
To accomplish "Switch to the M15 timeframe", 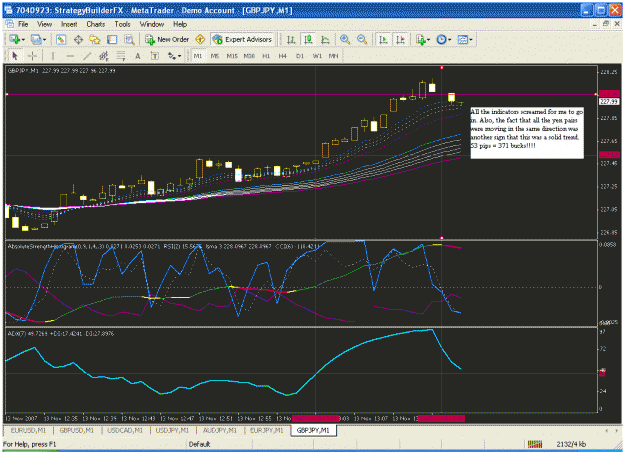I will 232,56.
